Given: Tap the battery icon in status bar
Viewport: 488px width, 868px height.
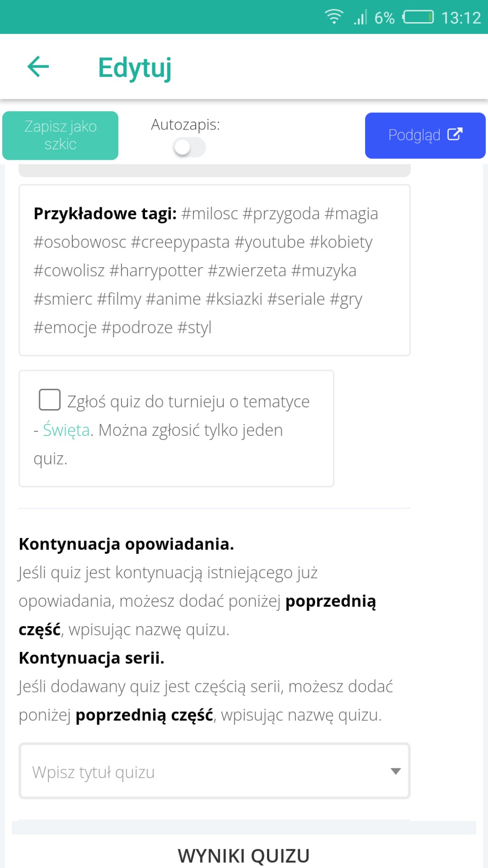Looking at the screenshot, I should click(418, 17).
